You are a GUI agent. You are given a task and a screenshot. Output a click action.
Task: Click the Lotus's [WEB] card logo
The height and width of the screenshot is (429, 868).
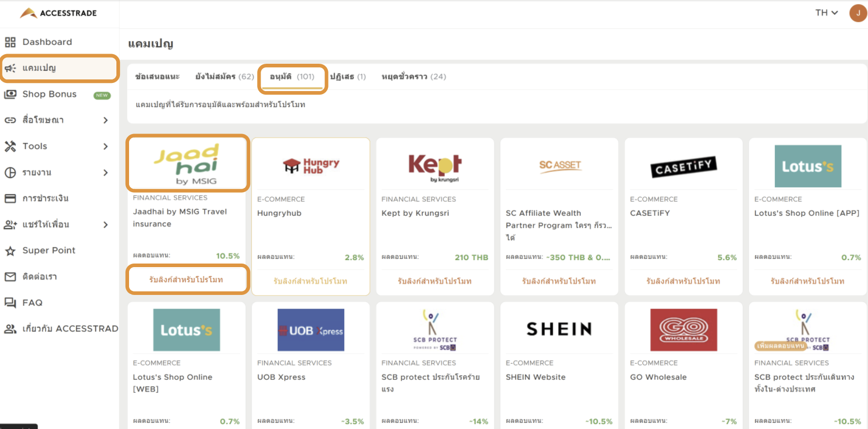(186, 330)
